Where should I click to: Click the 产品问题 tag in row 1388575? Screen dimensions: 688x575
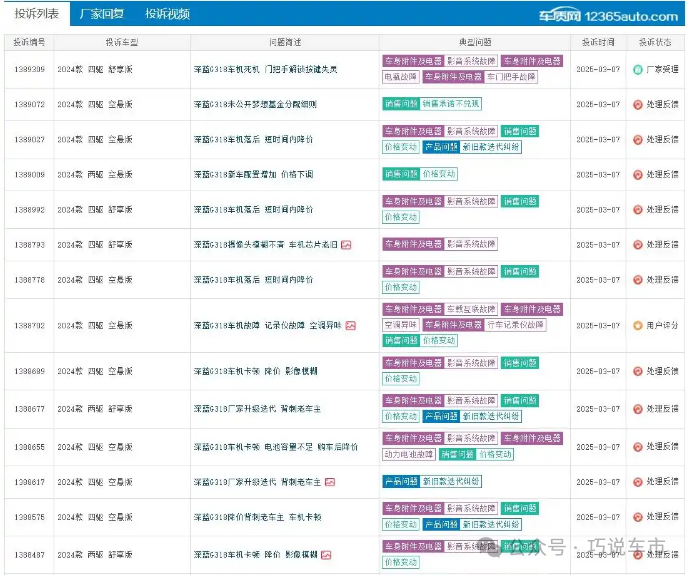(x=441, y=525)
